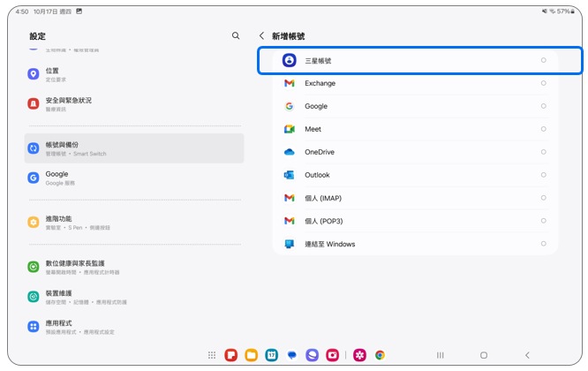Open the Camera app in taskbar

(333, 355)
